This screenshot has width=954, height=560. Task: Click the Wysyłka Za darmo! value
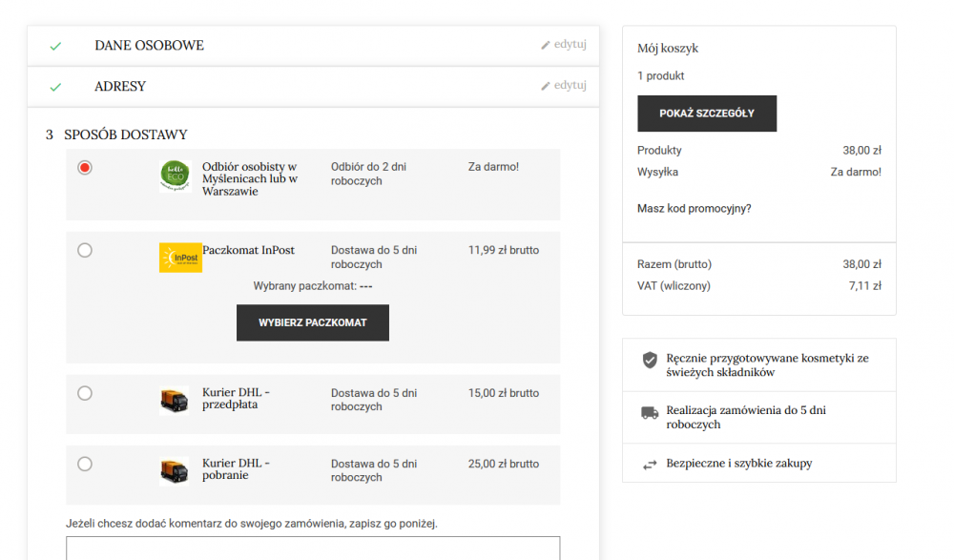point(856,173)
